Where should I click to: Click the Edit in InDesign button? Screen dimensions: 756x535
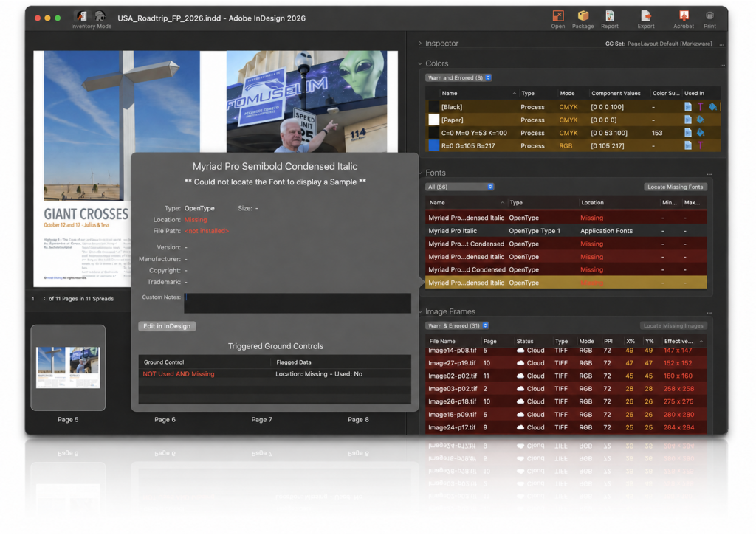[167, 326]
